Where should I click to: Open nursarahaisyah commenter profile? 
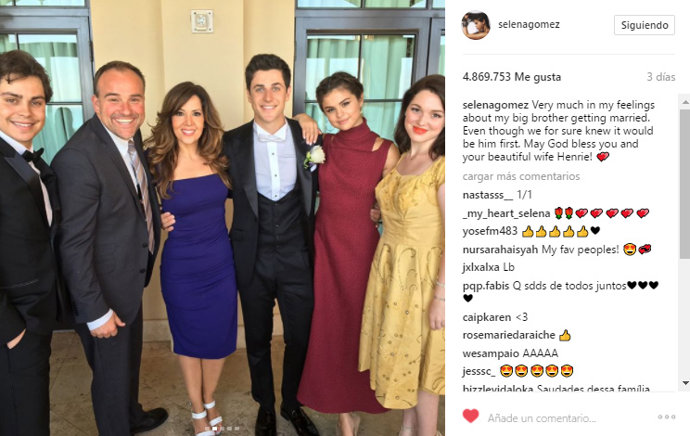click(500, 250)
